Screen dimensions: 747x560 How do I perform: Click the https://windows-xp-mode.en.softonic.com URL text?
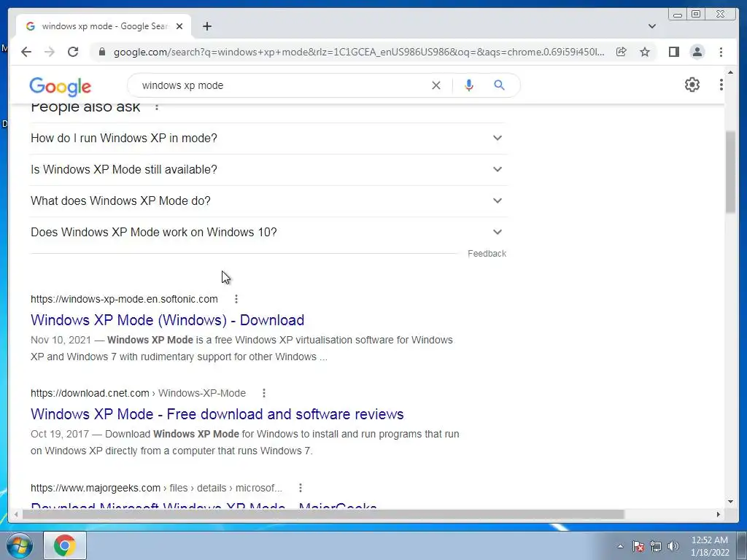tap(124, 299)
